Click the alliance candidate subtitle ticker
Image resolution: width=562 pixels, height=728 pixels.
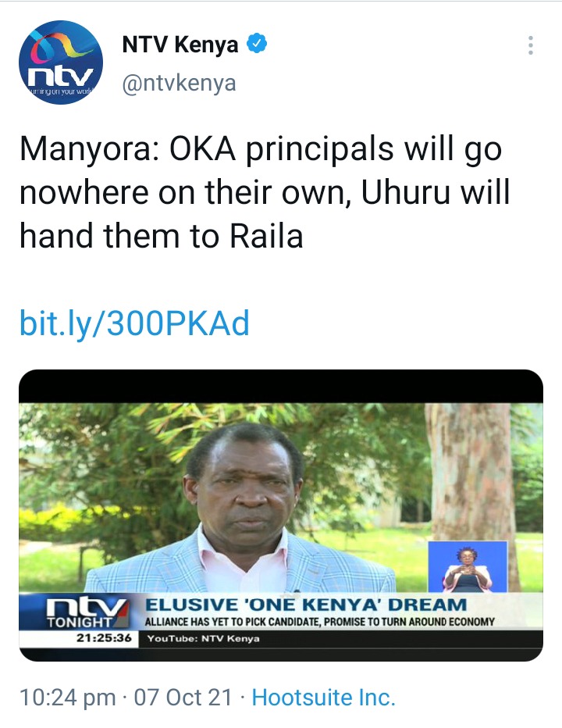320,622
